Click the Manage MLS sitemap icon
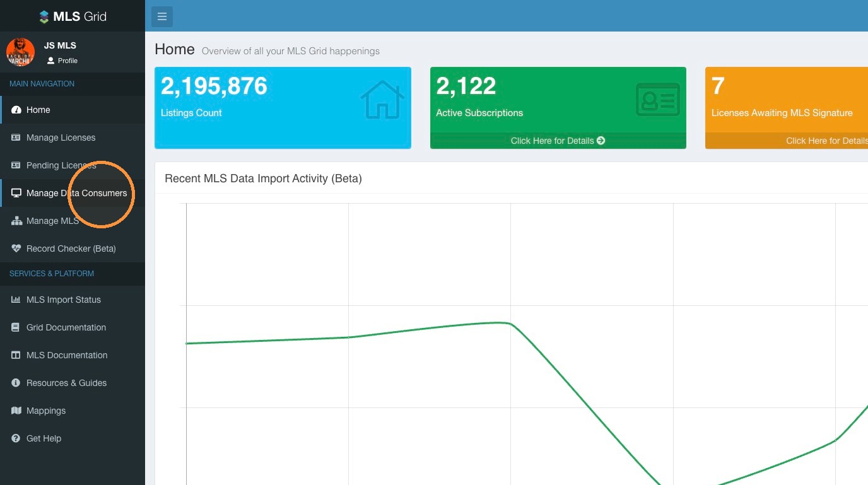 click(16, 221)
